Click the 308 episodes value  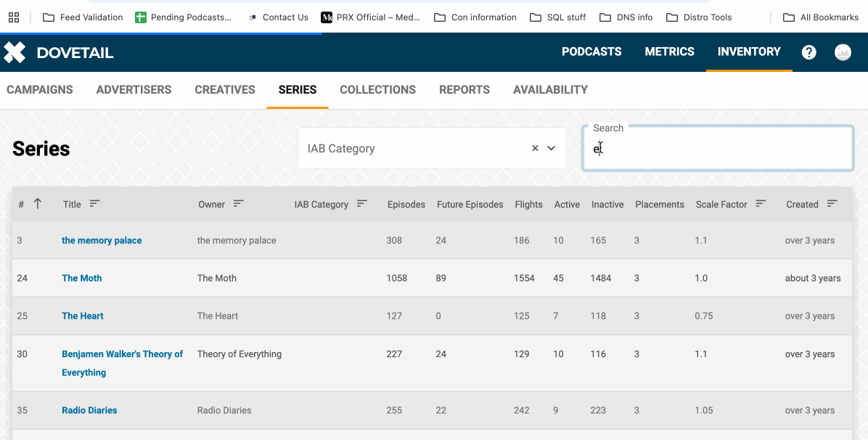click(x=394, y=240)
